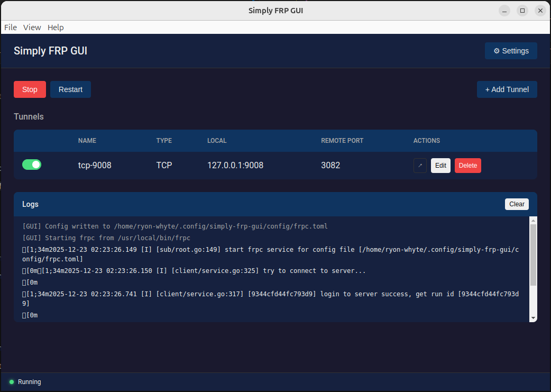Click the Tunnels section heading

29,116
